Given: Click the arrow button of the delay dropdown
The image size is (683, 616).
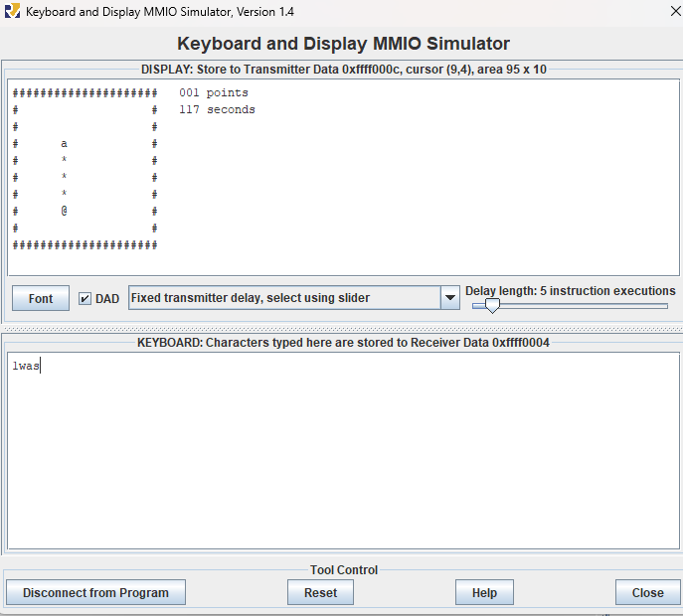Looking at the screenshot, I should pyautogui.click(x=448, y=298).
